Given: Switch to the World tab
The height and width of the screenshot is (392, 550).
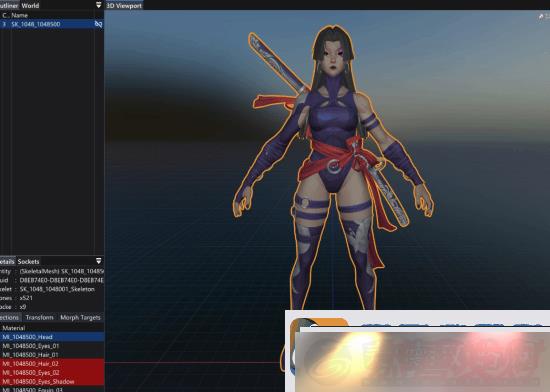Looking at the screenshot, I should pyautogui.click(x=30, y=5).
